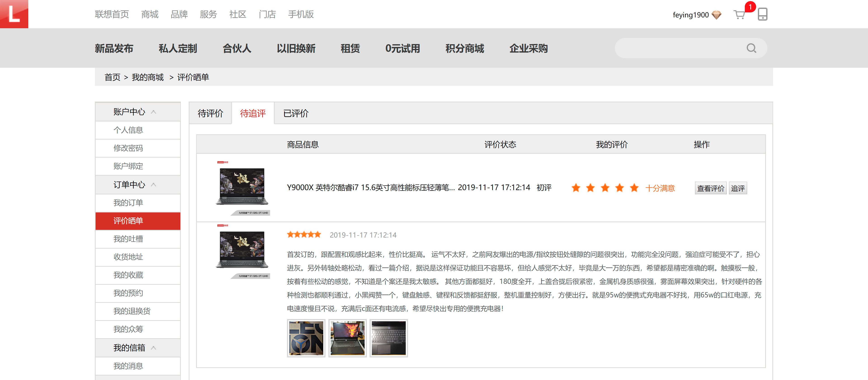Open 修改密码 in sidebar

point(138,148)
